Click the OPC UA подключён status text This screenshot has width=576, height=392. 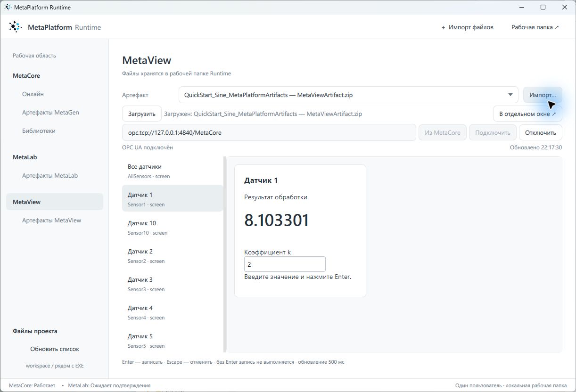(148, 147)
